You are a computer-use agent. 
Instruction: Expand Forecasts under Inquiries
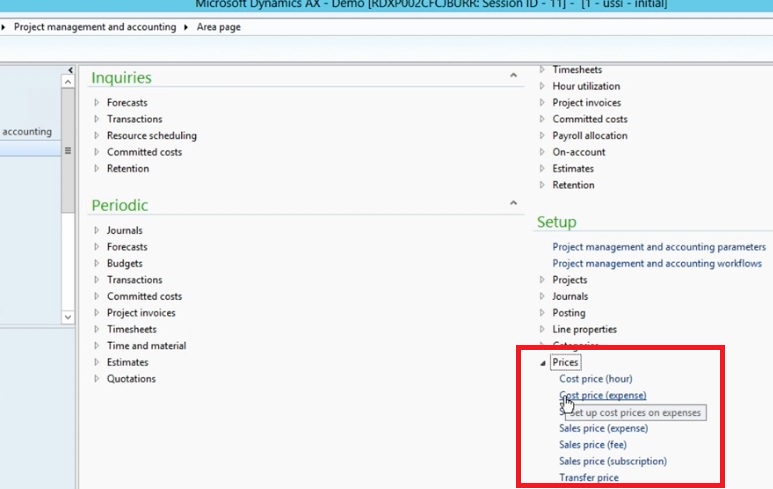pos(97,103)
